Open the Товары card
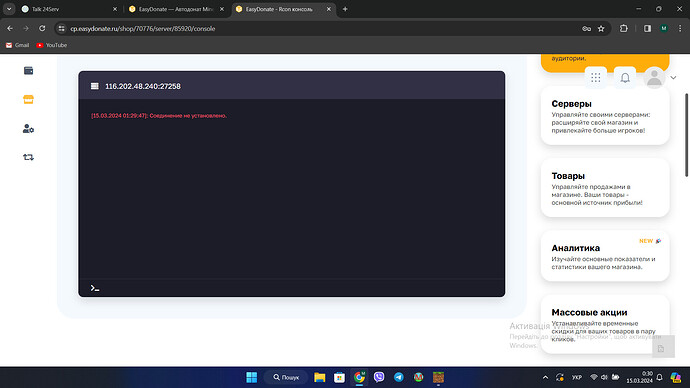The height and width of the screenshot is (388, 690). click(x=605, y=188)
